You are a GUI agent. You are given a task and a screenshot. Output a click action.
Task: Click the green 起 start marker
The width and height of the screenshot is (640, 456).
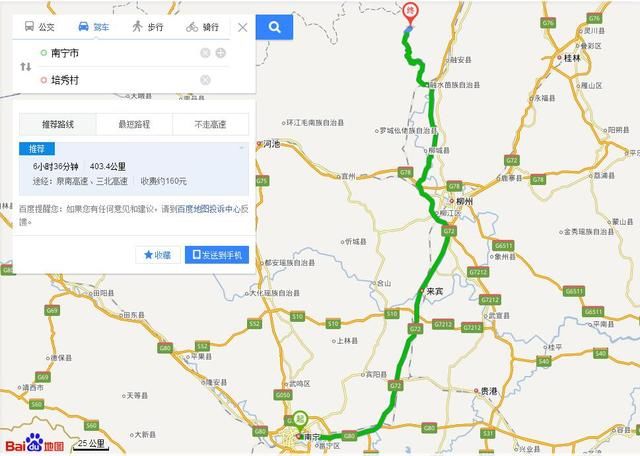pyautogui.click(x=300, y=422)
